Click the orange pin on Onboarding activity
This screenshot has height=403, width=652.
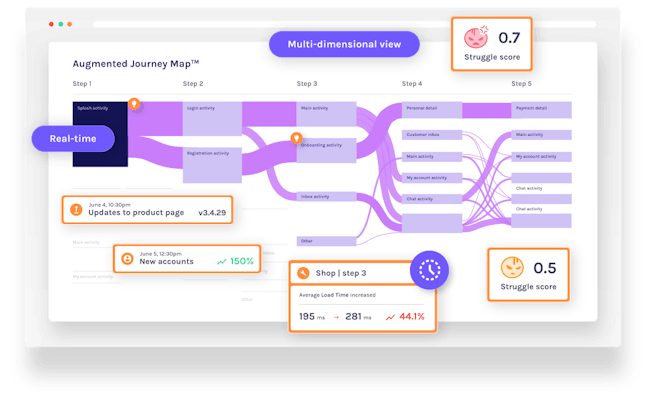coord(296,138)
